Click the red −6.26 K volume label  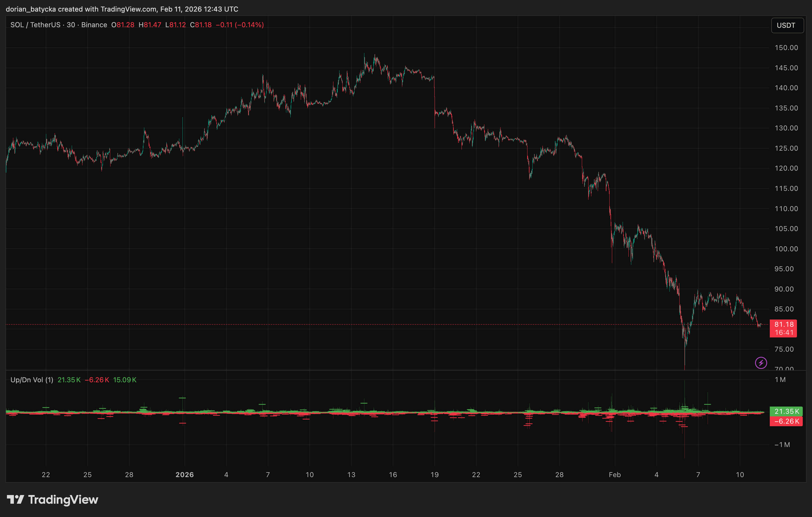[x=786, y=421]
